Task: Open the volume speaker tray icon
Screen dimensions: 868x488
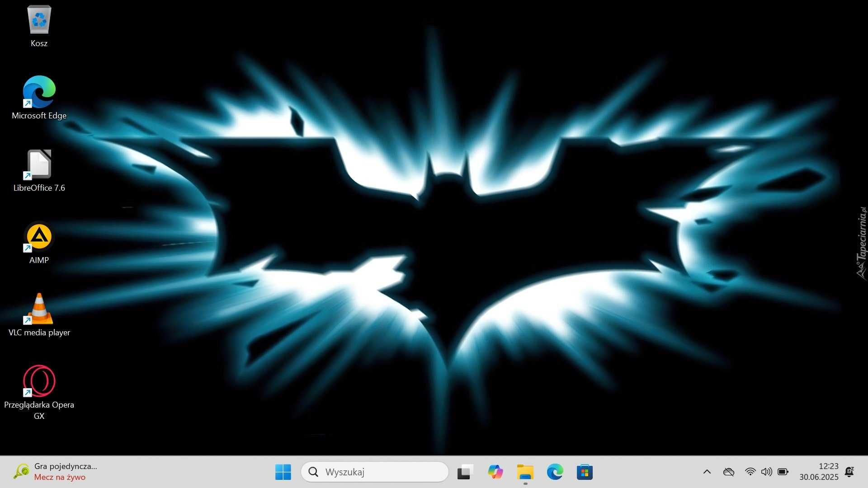Action: click(766, 472)
